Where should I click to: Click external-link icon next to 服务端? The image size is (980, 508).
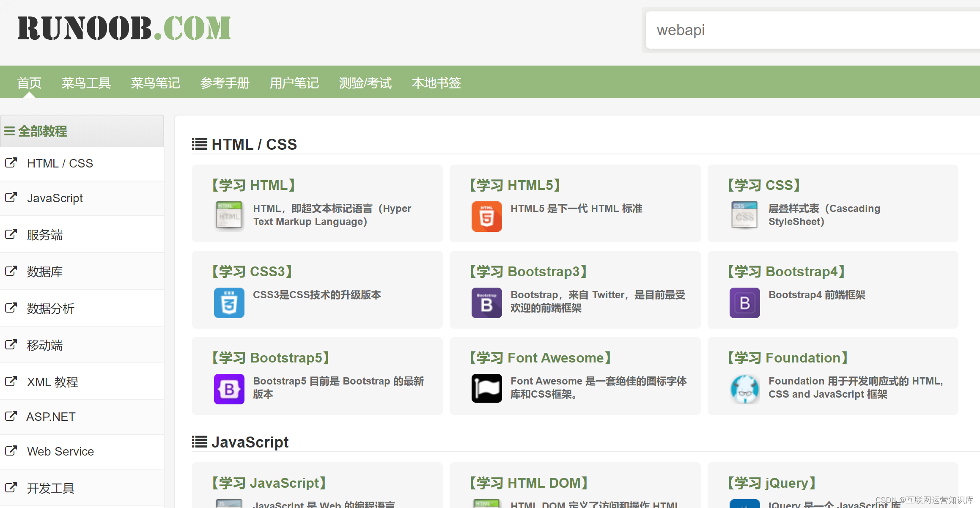coord(11,234)
